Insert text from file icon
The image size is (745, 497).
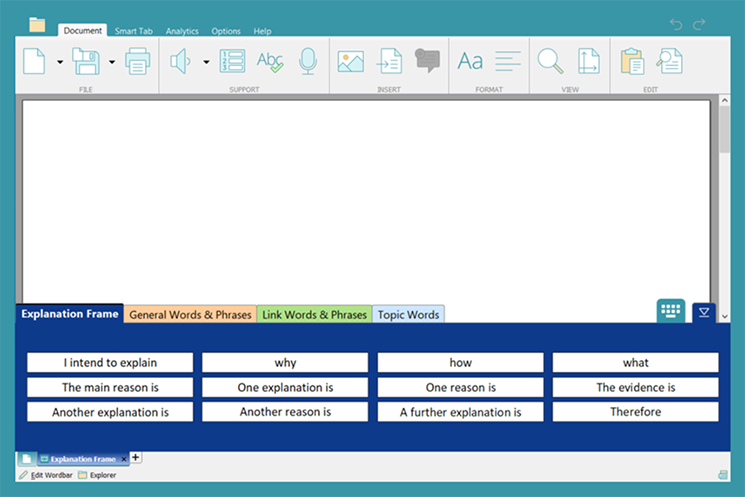[x=389, y=61]
